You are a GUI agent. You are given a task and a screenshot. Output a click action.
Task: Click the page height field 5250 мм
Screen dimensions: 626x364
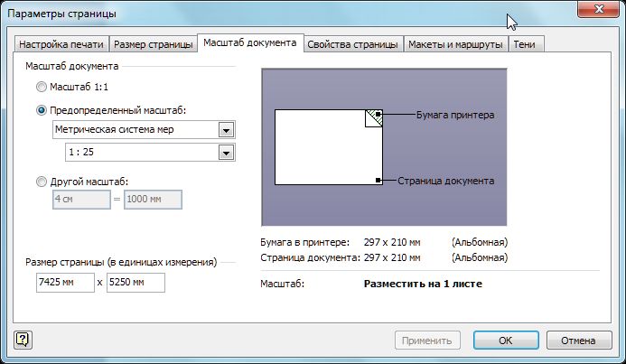point(135,283)
